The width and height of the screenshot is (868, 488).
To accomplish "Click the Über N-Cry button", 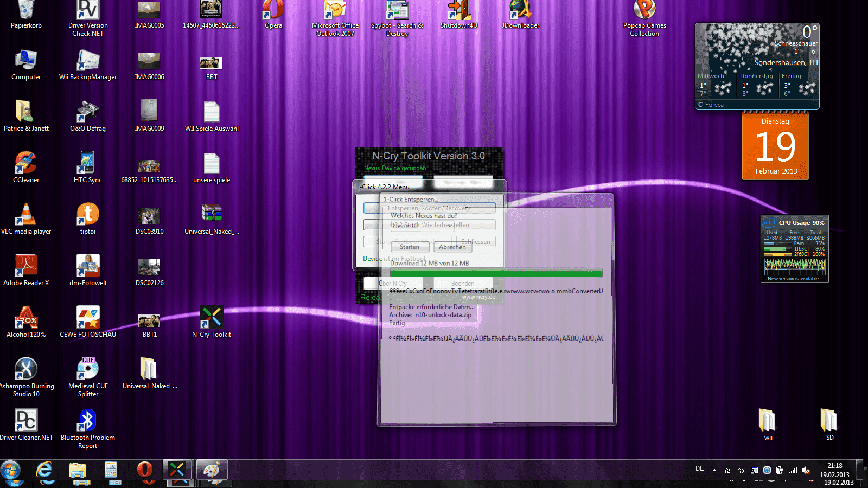I will tap(393, 284).
